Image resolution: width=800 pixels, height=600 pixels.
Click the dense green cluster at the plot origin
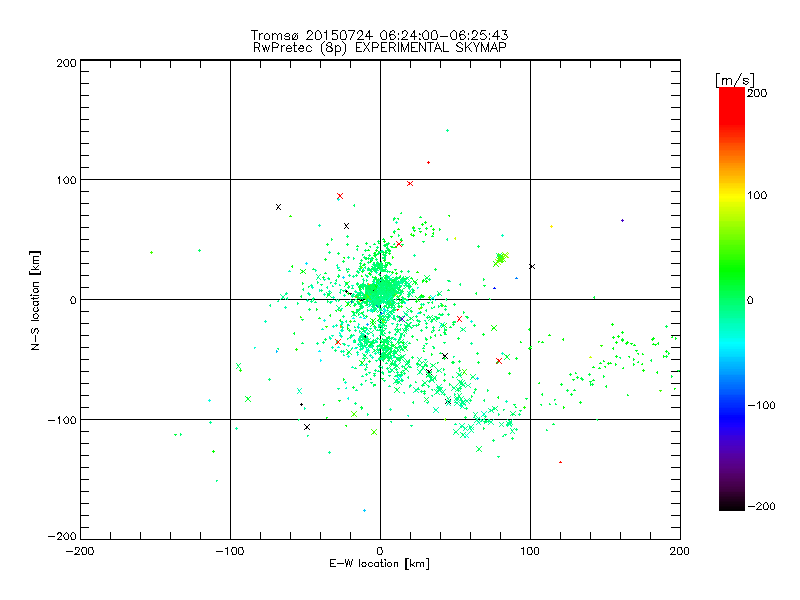click(384, 292)
